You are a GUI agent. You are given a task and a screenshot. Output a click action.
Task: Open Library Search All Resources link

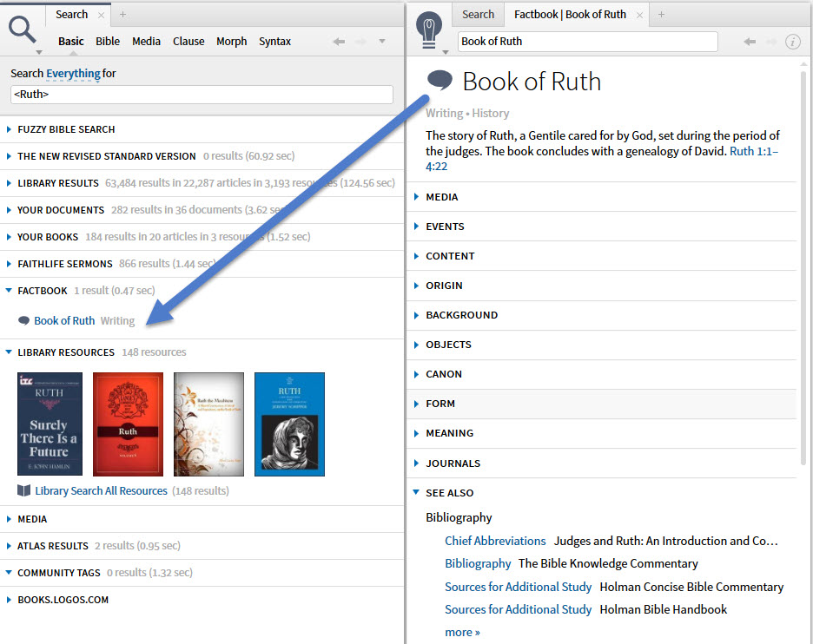(x=101, y=490)
